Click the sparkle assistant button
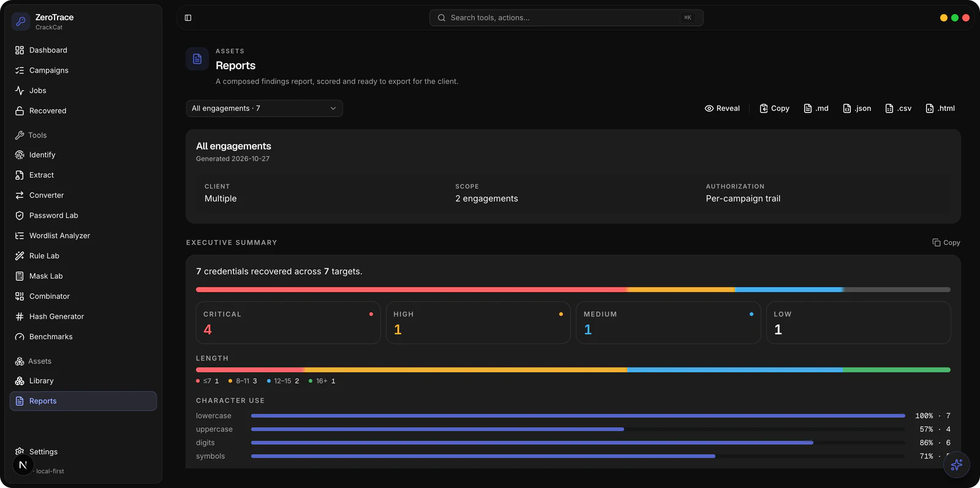Image resolution: width=980 pixels, height=488 pixels. (957, 465)
